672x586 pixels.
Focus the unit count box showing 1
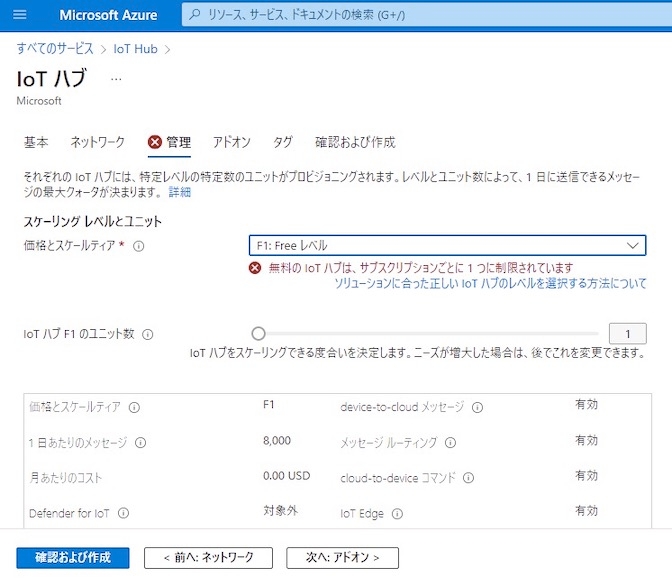pos(627,334)
